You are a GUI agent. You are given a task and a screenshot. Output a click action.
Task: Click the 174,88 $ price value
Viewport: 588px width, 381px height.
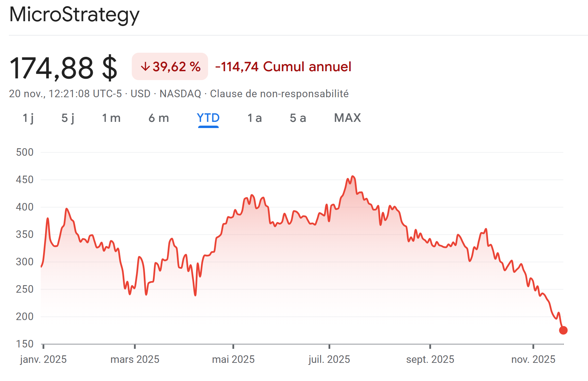(64, 68)
